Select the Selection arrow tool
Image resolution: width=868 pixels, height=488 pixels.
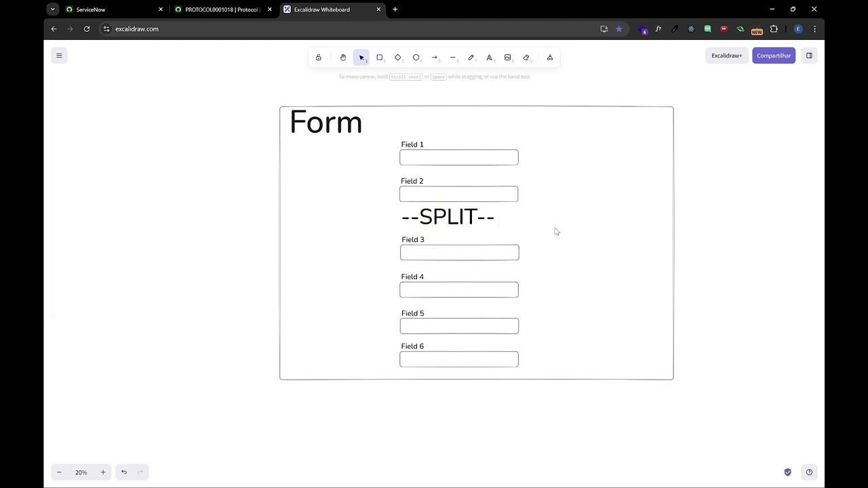[x=361, y=58]
